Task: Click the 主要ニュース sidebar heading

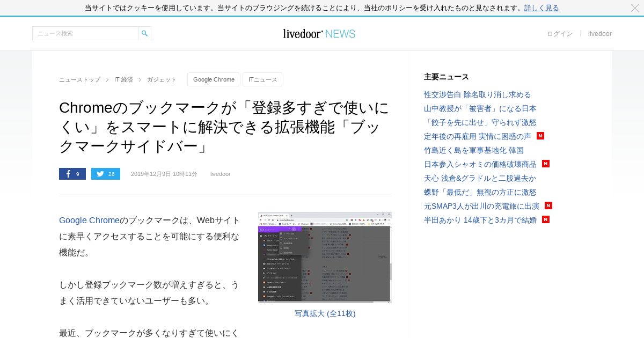Action: point(447,77)
